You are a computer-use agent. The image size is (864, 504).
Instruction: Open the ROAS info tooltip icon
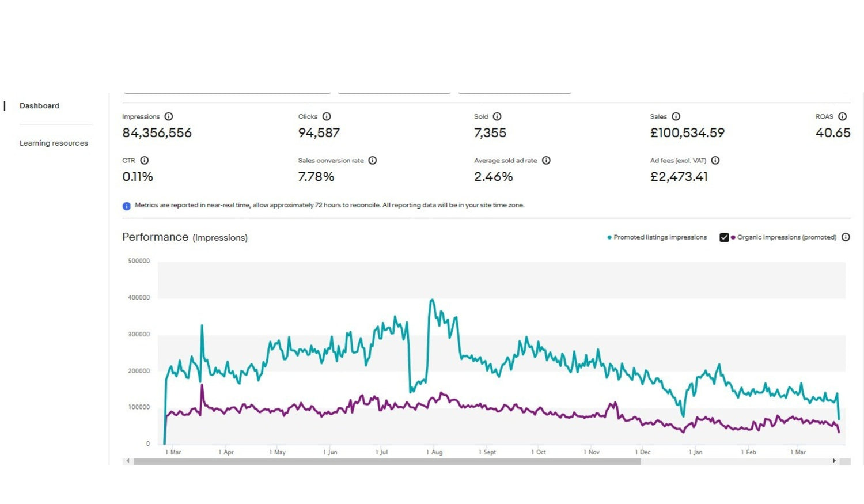(x=843, y=116)
